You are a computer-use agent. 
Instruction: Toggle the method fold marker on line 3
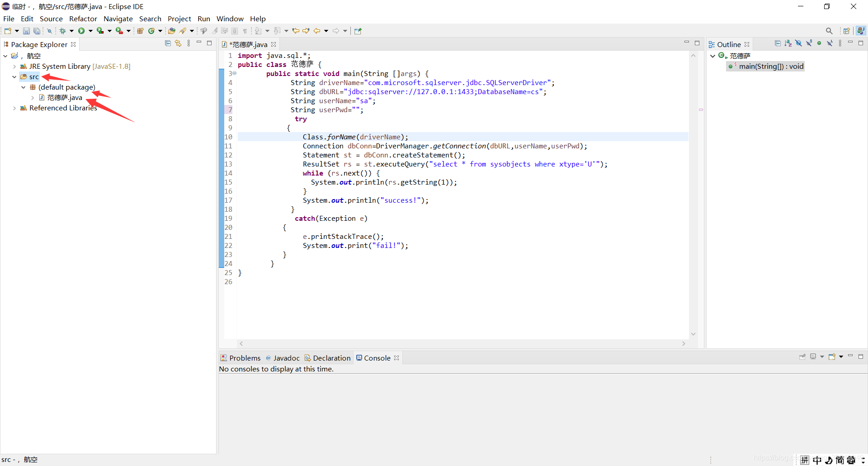coord(235,73)
